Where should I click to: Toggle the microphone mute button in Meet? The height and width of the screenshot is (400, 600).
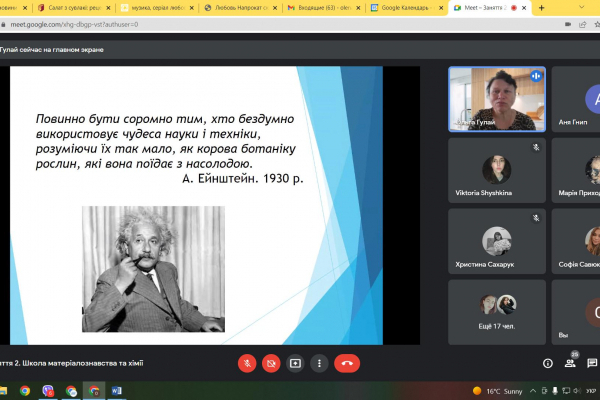pos(247,363)
